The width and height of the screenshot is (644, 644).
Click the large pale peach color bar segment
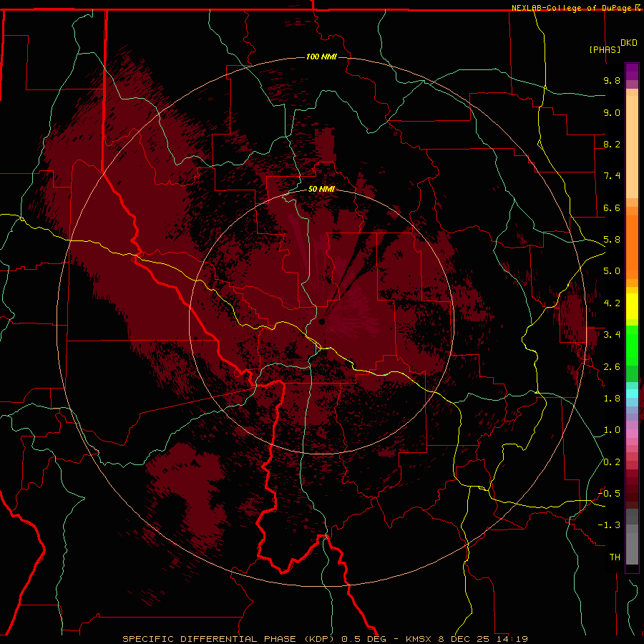632,147
